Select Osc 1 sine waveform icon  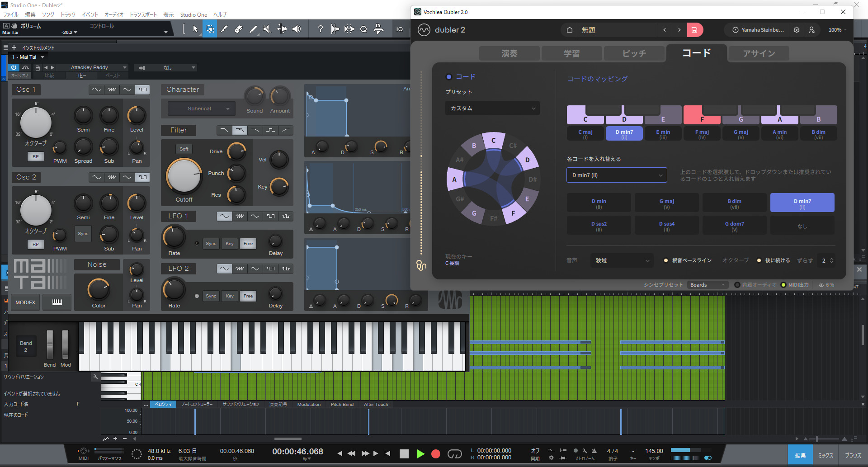click(96, 90)
